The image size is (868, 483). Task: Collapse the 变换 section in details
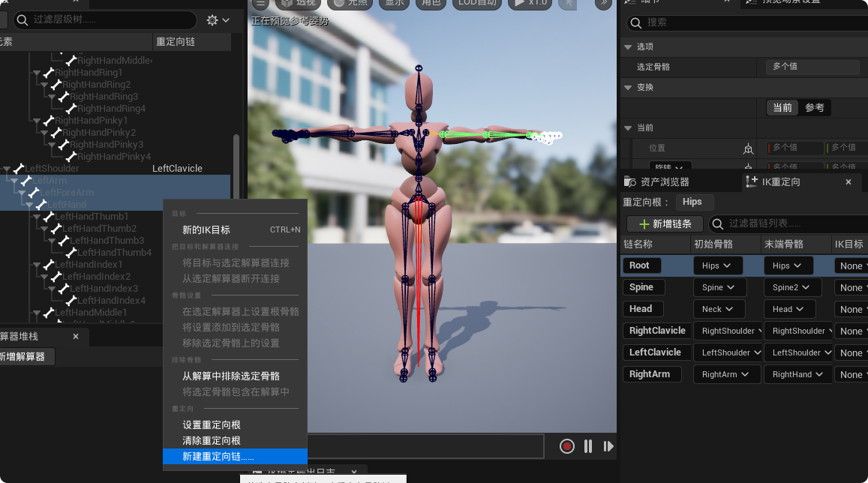point(628,88)
